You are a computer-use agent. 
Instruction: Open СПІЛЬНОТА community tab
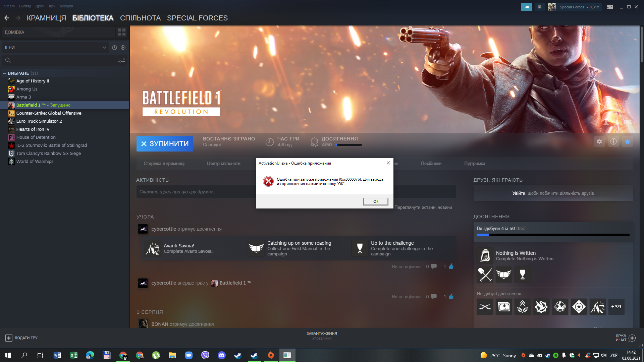[x=140, y=18]
